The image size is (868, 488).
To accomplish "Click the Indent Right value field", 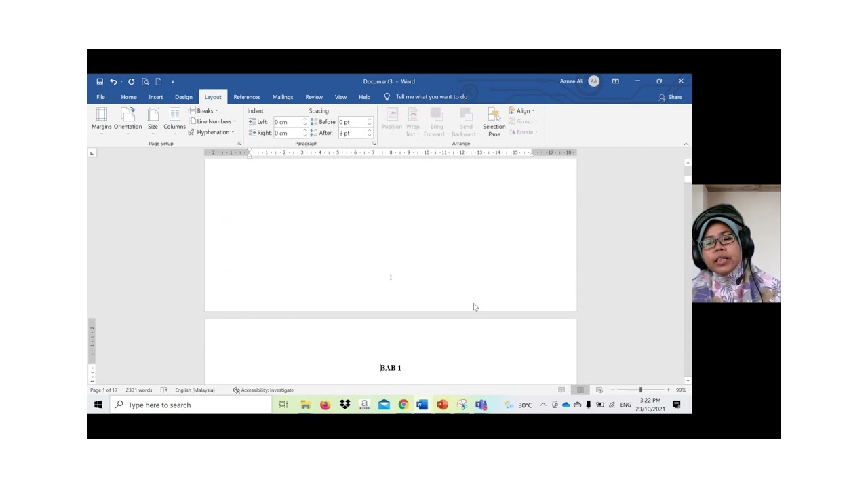I will tap(288, 133).
